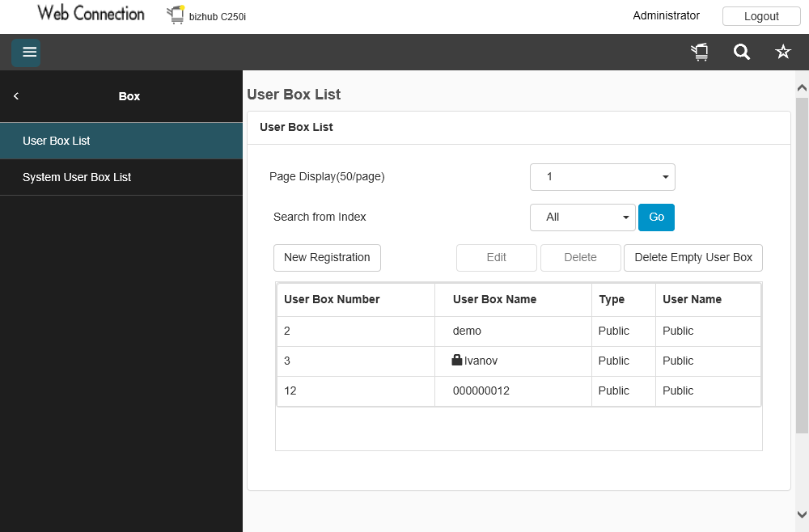Click the lock icon next to Ivanov
Viewport: 809px width, 532px height.
coord(457,361)
